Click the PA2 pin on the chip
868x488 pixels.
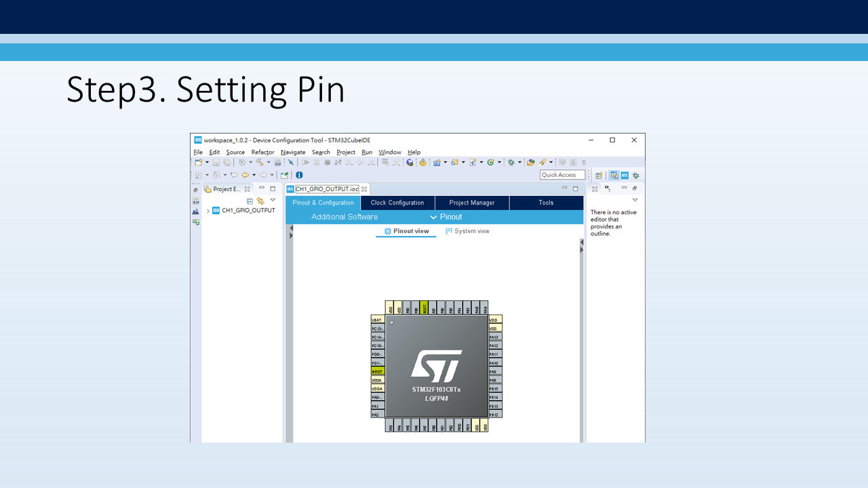pos(378,414)
